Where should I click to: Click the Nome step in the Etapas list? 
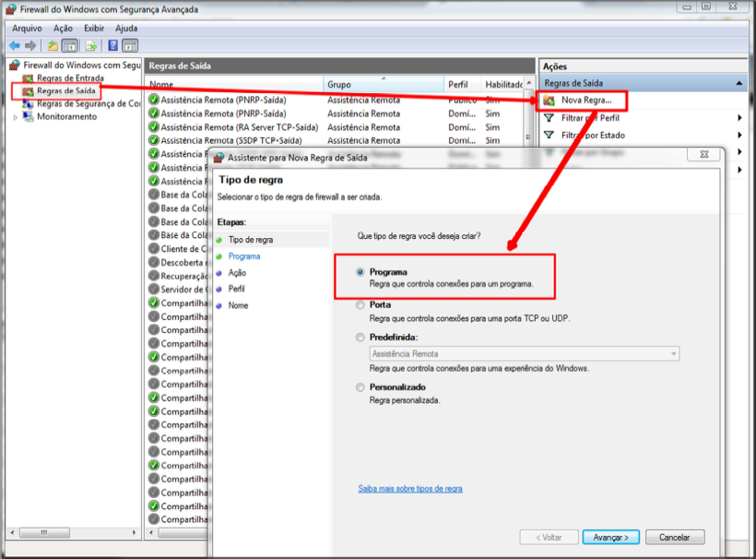238,305
